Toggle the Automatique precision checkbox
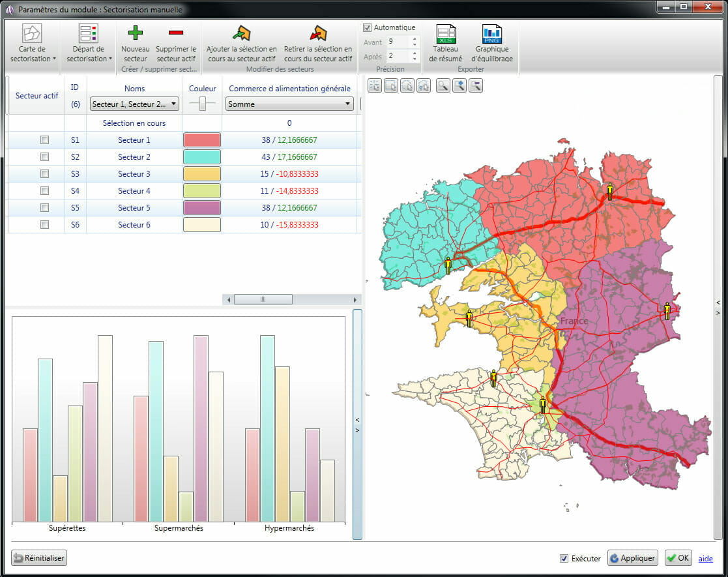Viewport: 728px width, 577px height. point(367,27)
